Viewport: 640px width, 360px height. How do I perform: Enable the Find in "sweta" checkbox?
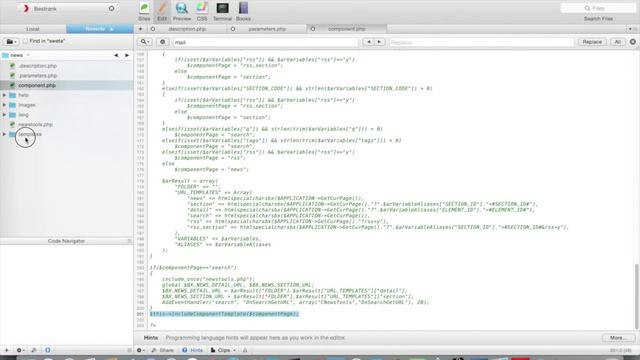click(x=25, y=41)
